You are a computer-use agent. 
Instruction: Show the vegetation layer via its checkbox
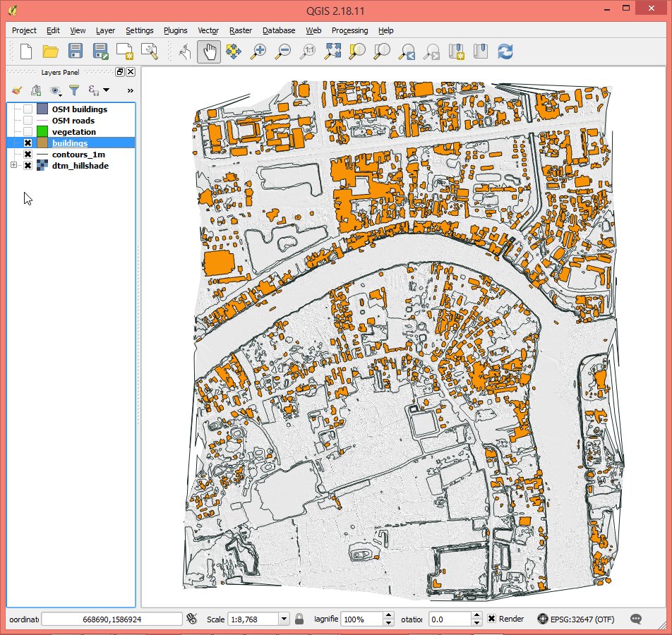pos(28,132)
